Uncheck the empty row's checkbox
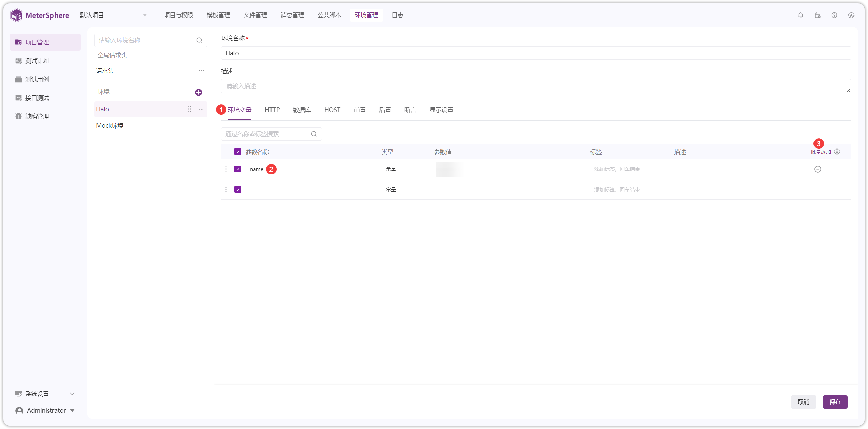The height and width of the screenshot is (429, 868). 238,190
